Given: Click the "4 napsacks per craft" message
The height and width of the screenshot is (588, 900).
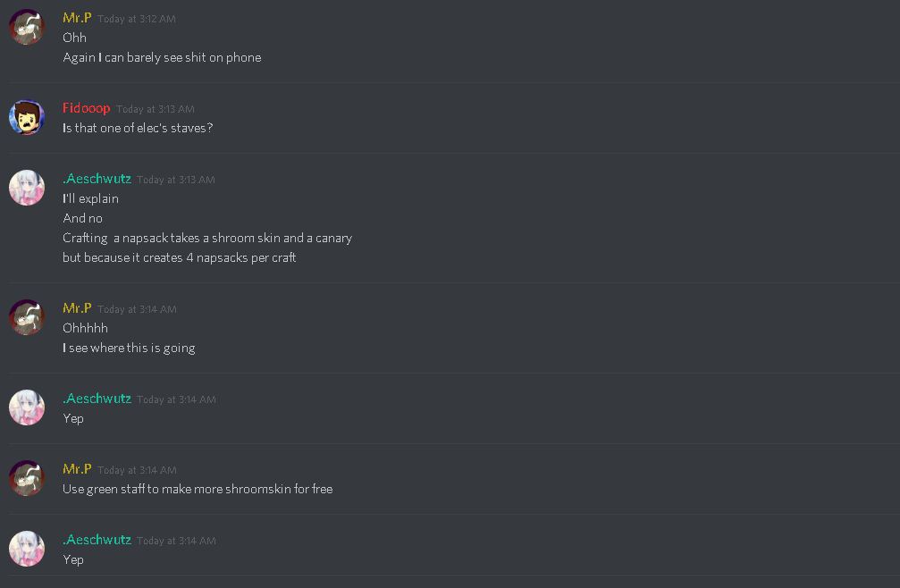Looking at the screenshot, I should click(179, 257).
